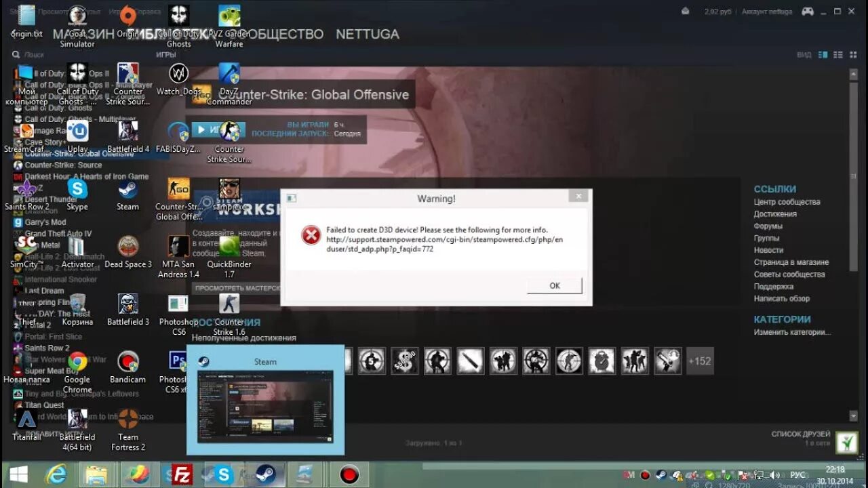Open the FABISDayZ desktop shortcut
The image size is (868, 488).
coord(178,137)
